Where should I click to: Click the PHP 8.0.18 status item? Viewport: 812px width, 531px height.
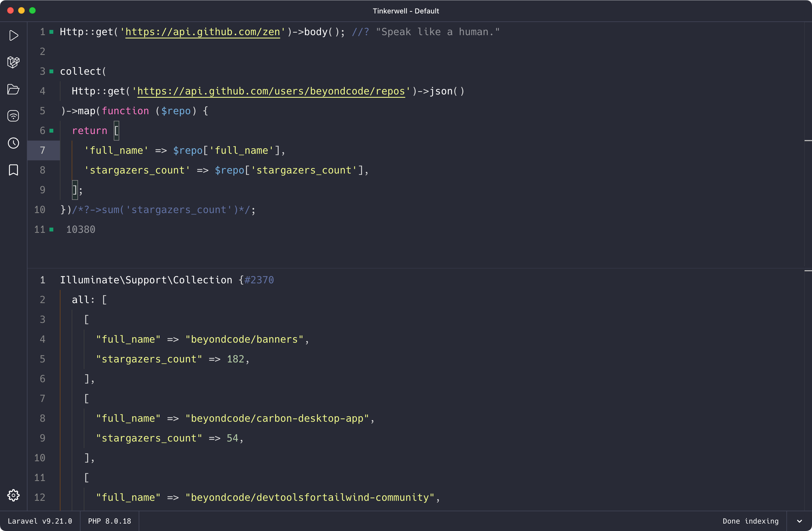[x=110, y=521]
